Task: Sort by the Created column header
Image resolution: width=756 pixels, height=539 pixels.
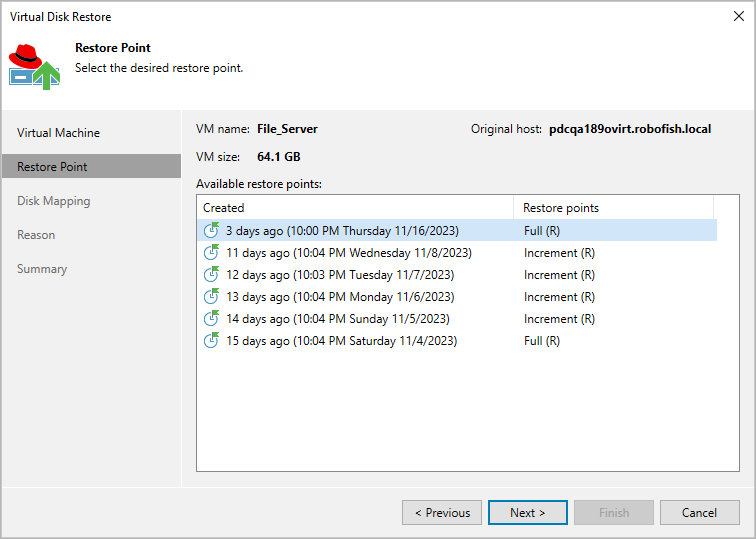Action: coord(355,208)
